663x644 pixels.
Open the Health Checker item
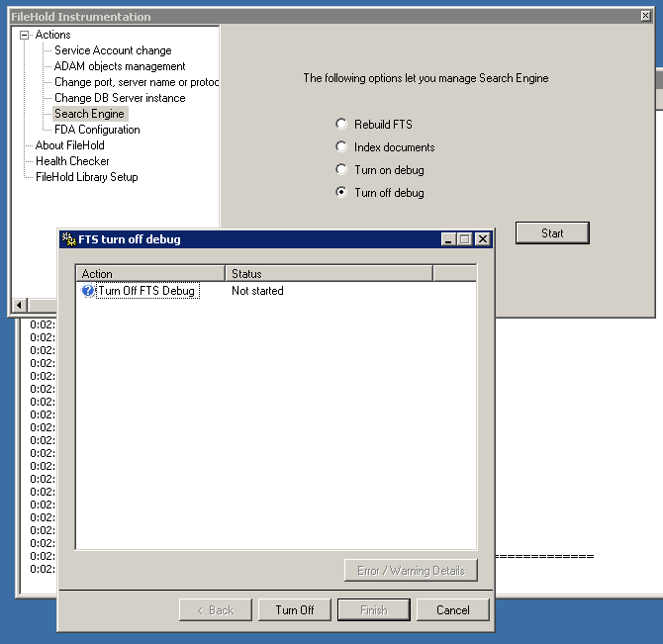pyautogui.click(x=72, y=161)
